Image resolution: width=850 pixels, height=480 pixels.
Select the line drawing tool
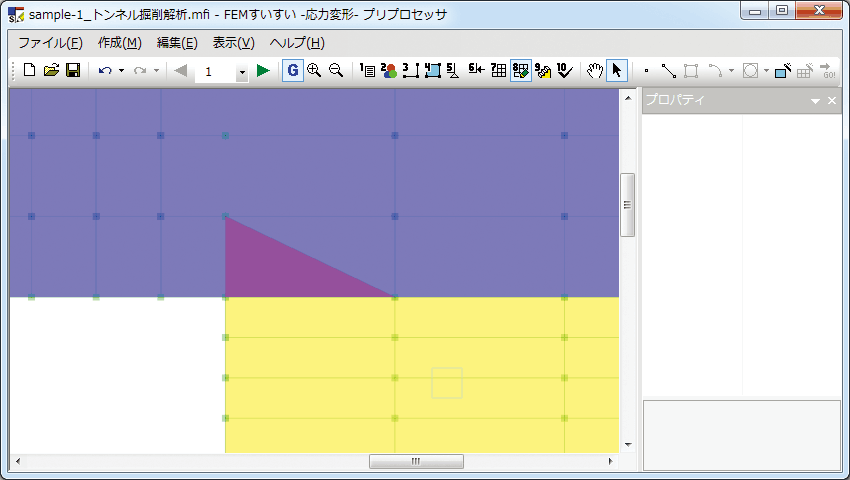pyautogui.click(x=668, y=71)
